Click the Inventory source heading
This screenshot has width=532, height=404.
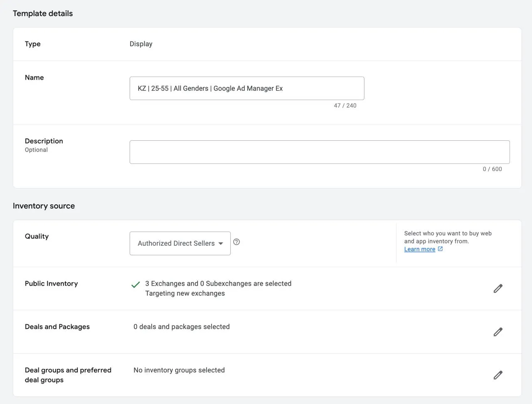[x=44, y=206]
